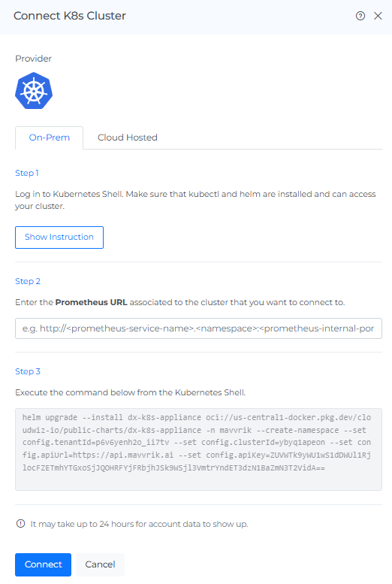
Task: Click the Connect K8s Cluster title
Action: (x=70, y=16)
